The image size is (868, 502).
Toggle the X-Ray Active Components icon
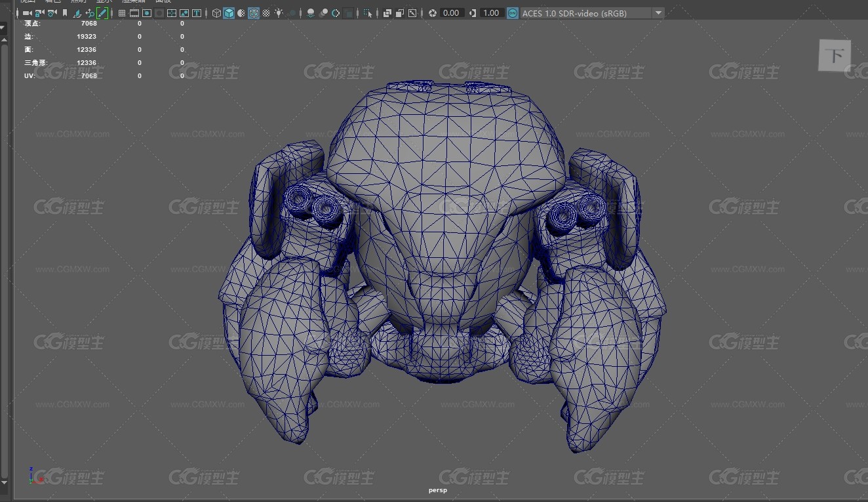400,13
